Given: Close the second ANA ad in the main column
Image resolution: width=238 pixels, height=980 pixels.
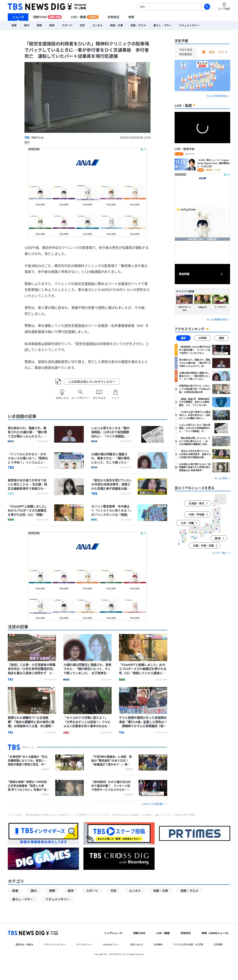Looking at the screenshot, I should click(145, 533).
